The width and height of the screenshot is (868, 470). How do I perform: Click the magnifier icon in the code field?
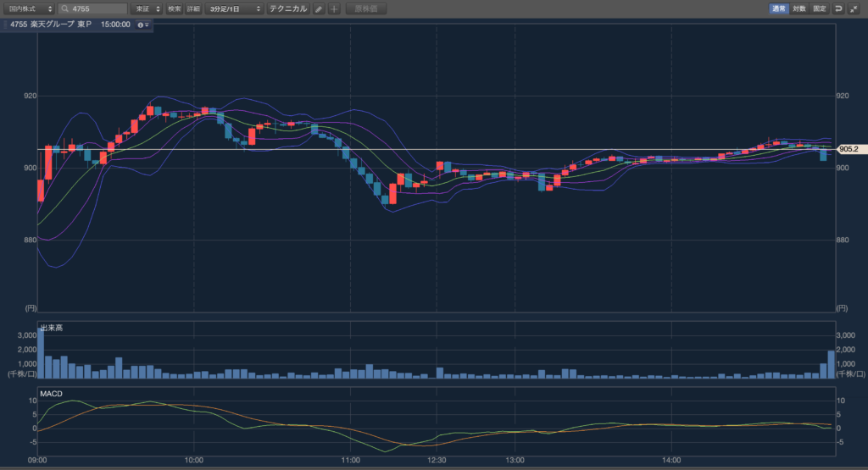[65, 8]
